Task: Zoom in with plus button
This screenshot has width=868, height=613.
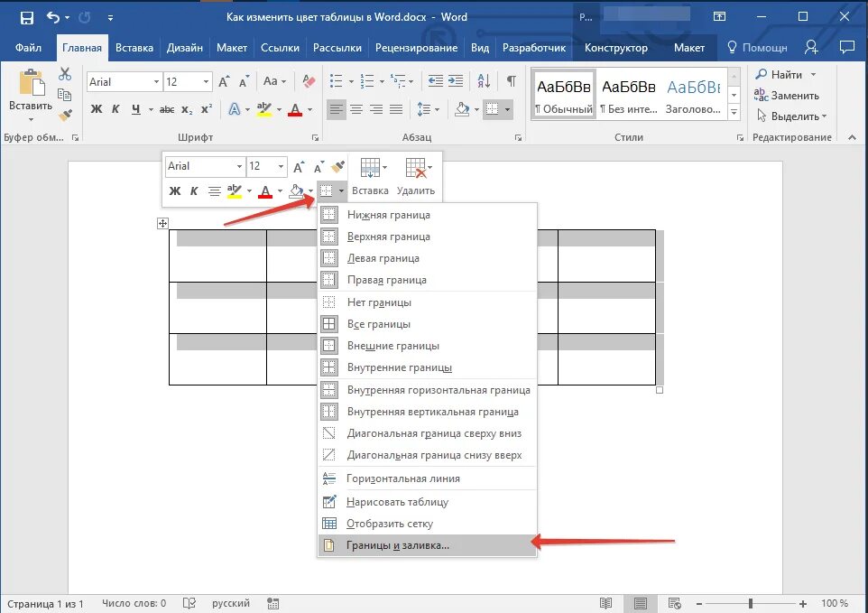Action: [x=803, y=604]
